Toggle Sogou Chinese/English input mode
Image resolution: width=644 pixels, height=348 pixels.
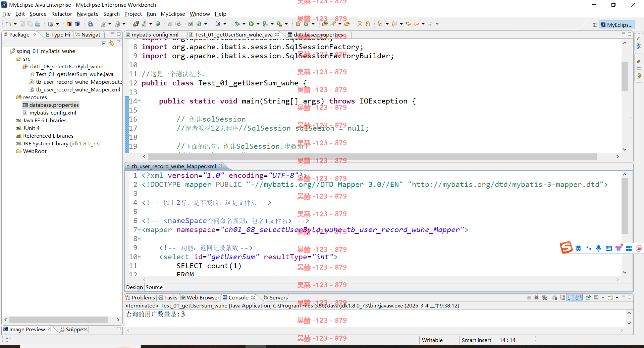click(578, 248)
